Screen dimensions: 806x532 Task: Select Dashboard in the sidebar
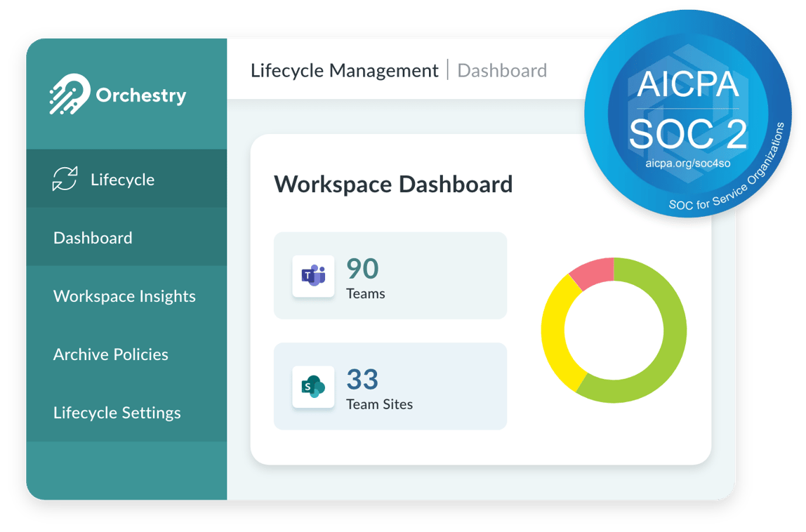[x=93, y=238]
